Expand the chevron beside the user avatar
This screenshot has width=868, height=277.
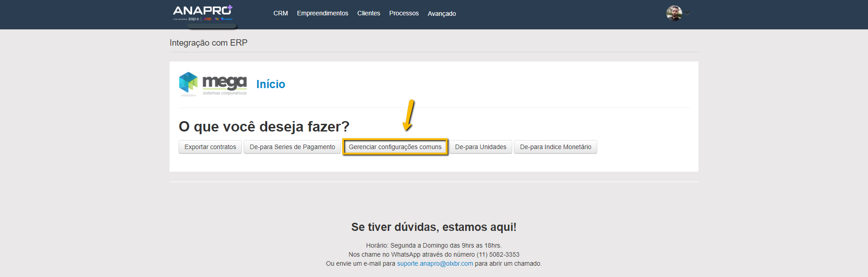(x=687, y=13)
